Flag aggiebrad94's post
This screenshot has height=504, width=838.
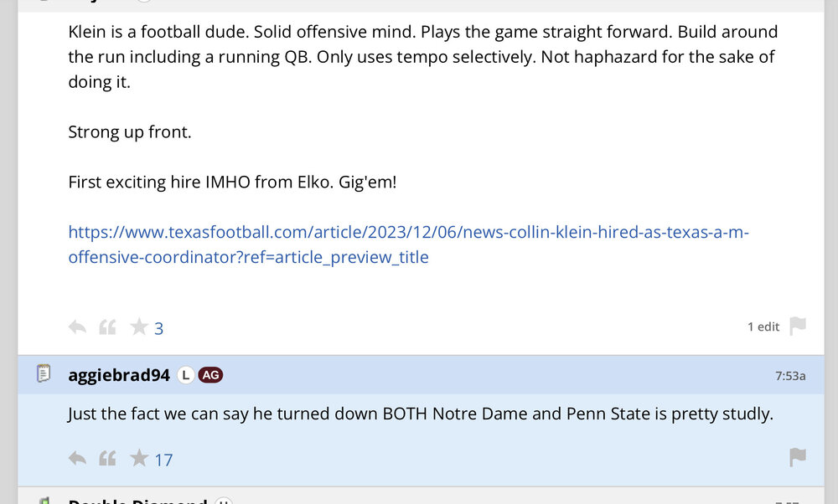[798, 457]
